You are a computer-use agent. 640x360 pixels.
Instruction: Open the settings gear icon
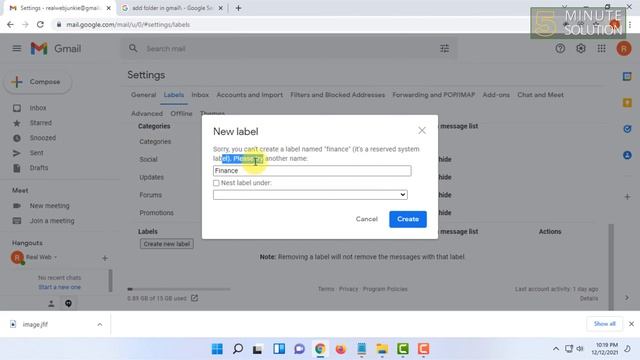pos(580,49)
